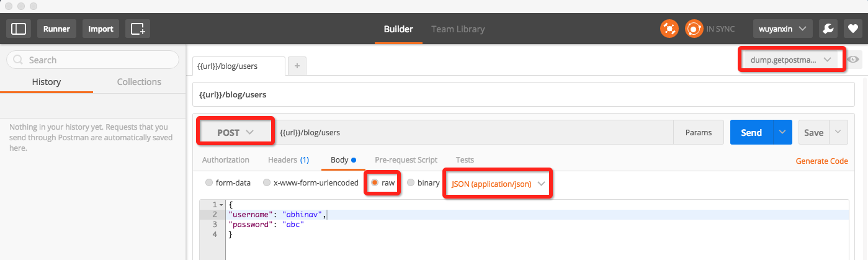Open the Headers (1) tab
Viewport: 868px width, 260px height.
pos(289,160)
